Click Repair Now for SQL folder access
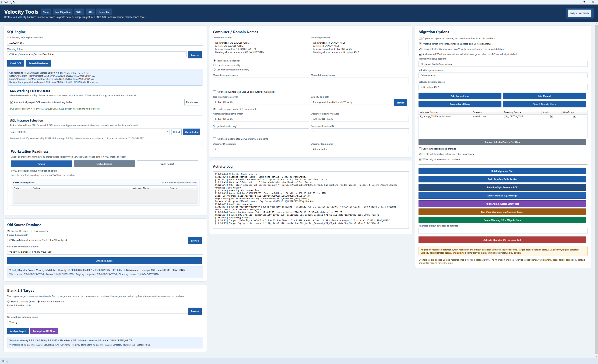Viewport: 598px width, 364px height. point(192,102)
